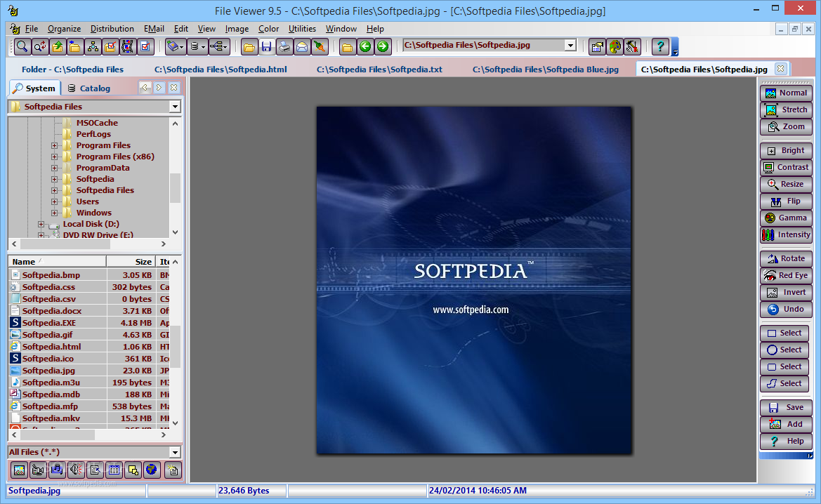The height and width of the screenshot is (504, 821).
Task: Click the speaker sound filter icon
Action: pyautogui.click(x=76, y=470)
